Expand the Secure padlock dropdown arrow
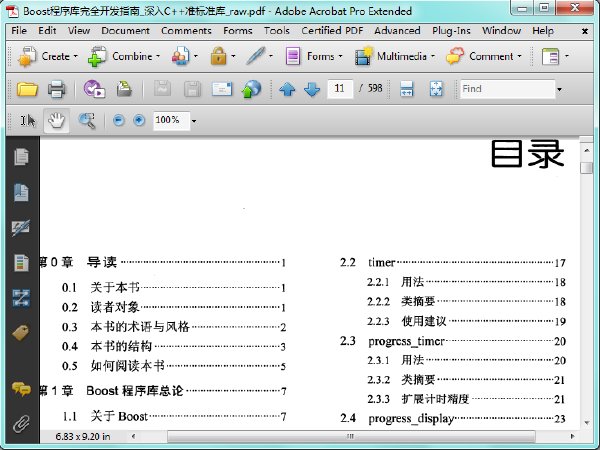This screenshot has height=450, width=600. (233, 56)
